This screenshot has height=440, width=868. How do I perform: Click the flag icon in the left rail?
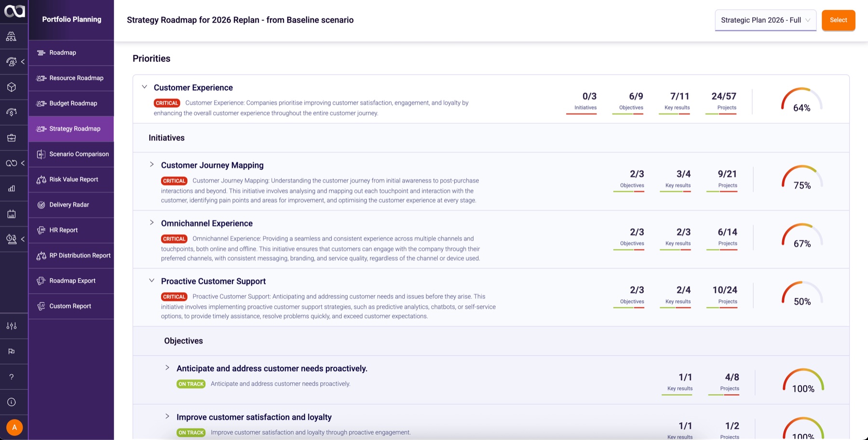pos(11,351)
